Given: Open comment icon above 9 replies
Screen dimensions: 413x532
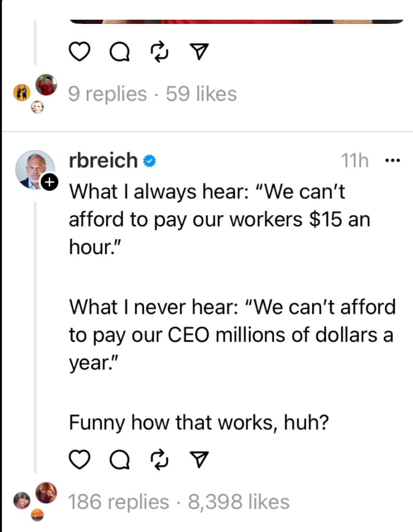Looking at the screenshot, I should coord(119,52).
